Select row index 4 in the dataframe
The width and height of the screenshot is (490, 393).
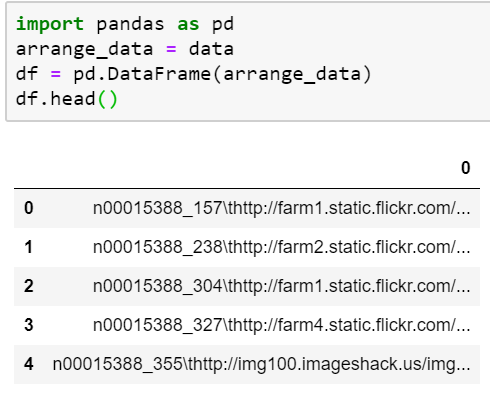[29, 364]
